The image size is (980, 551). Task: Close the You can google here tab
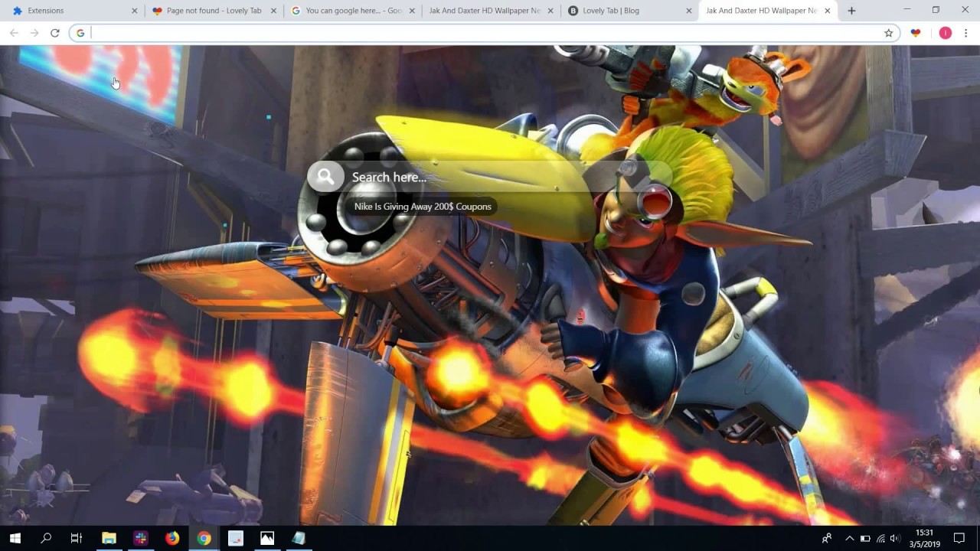(x=412, y=11)
